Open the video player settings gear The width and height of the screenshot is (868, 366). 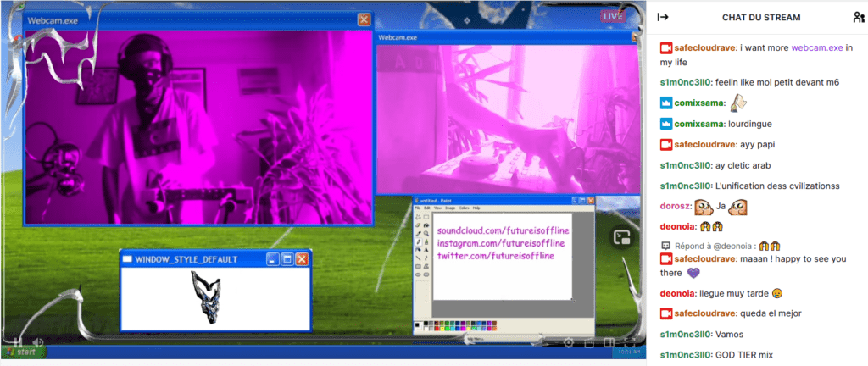569,342
